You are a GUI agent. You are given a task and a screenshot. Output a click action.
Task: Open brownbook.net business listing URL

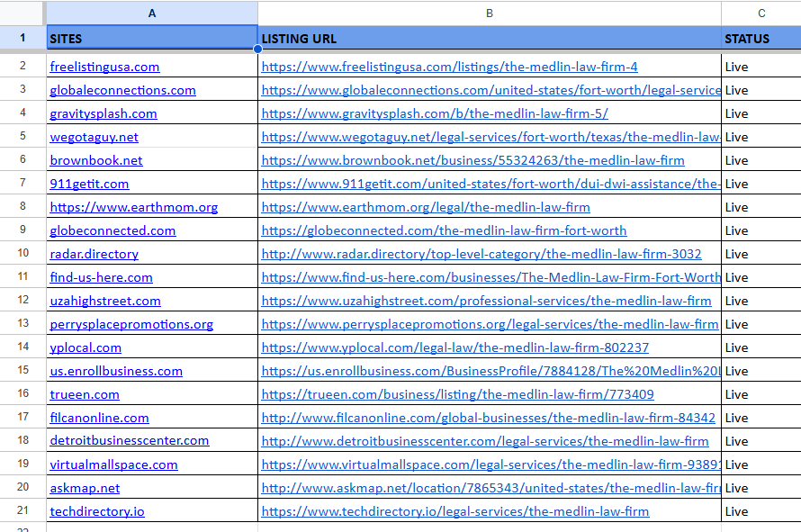(473, 160)
